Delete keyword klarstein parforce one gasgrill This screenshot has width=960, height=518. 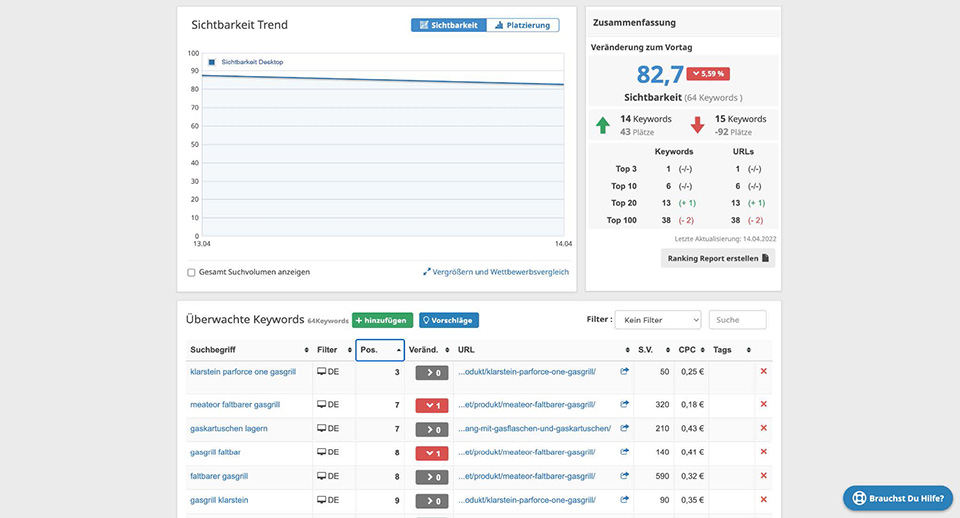point(763,371)
